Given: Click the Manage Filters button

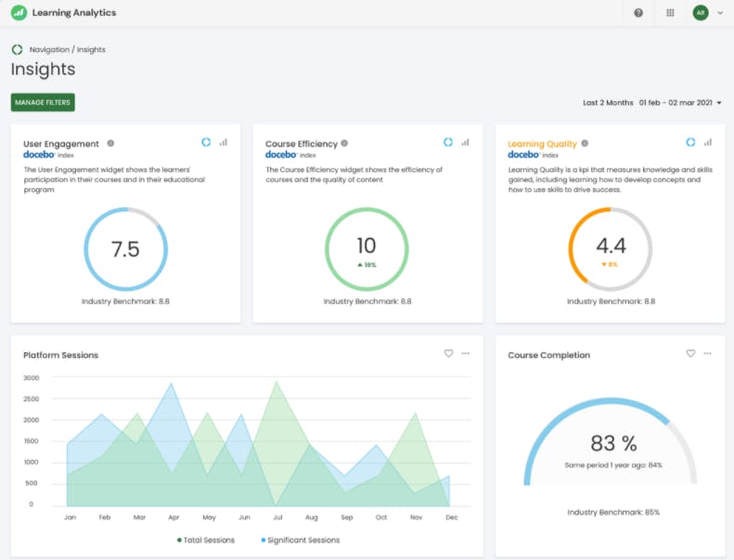Looking at the screenshot, I should pyautogui.click(x=43, y=102).
